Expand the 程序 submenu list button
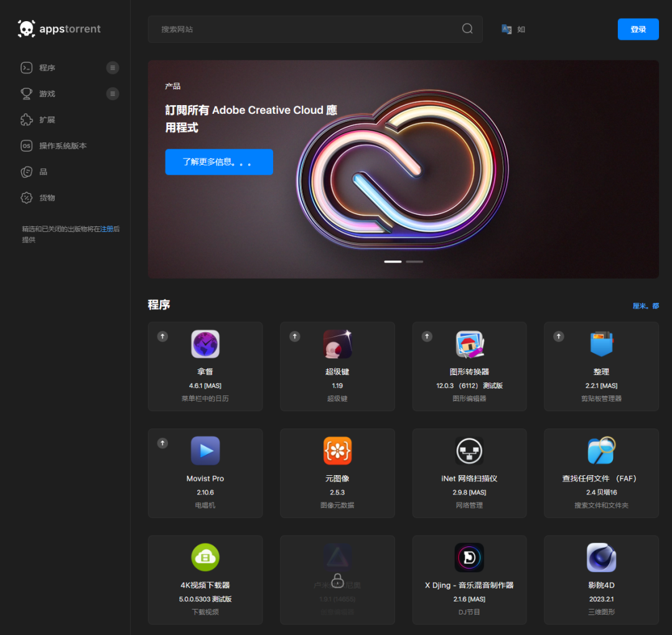The image size is (672, 635). click(x=113, y=68)
